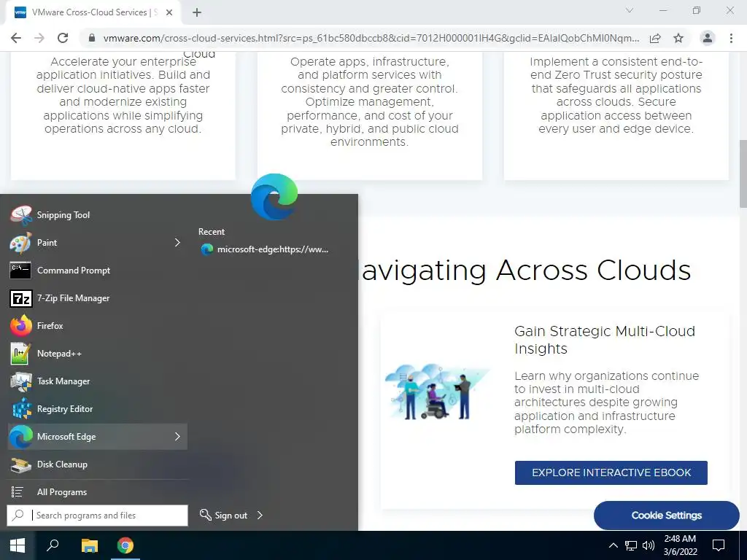
Task: Open File Explorer from taskbar
Action: tap(89, 545)
